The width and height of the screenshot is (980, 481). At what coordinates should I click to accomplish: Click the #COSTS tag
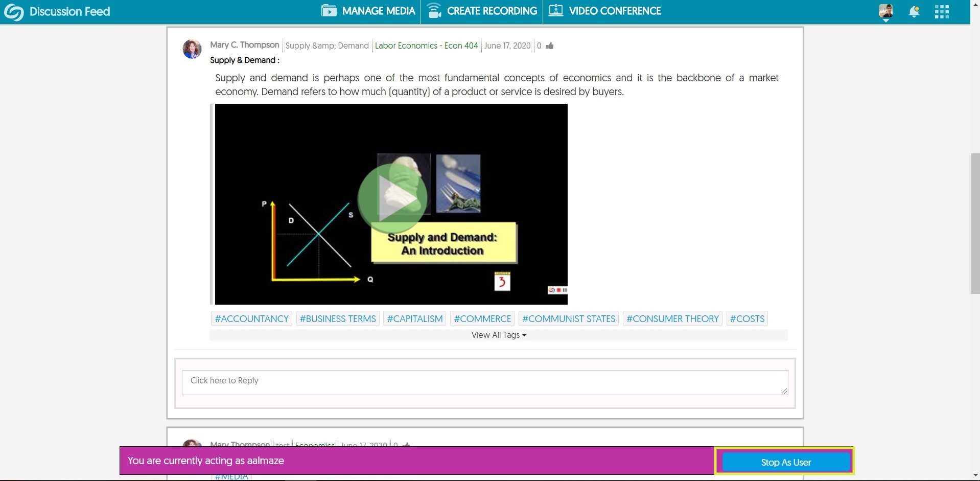click(747, 318)
